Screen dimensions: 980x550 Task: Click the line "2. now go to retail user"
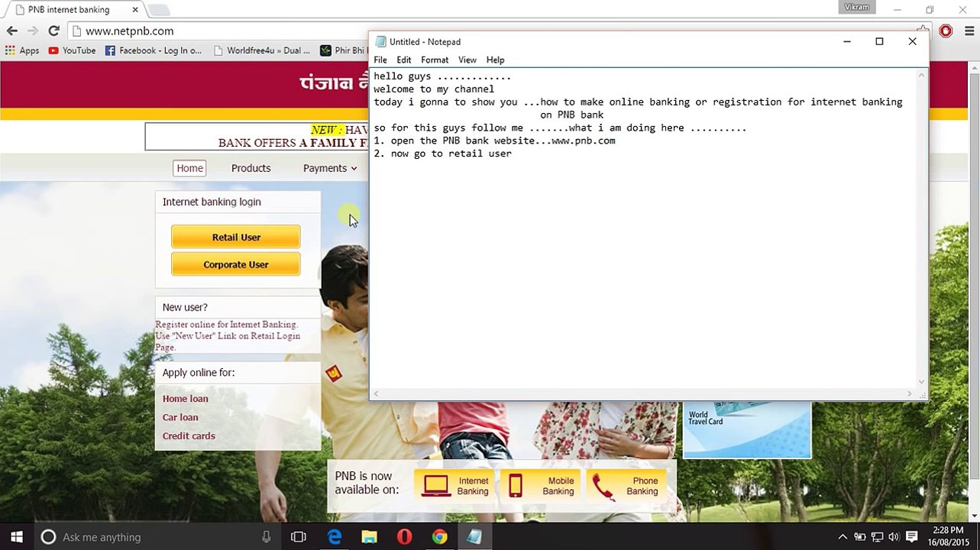click(443, 154)
